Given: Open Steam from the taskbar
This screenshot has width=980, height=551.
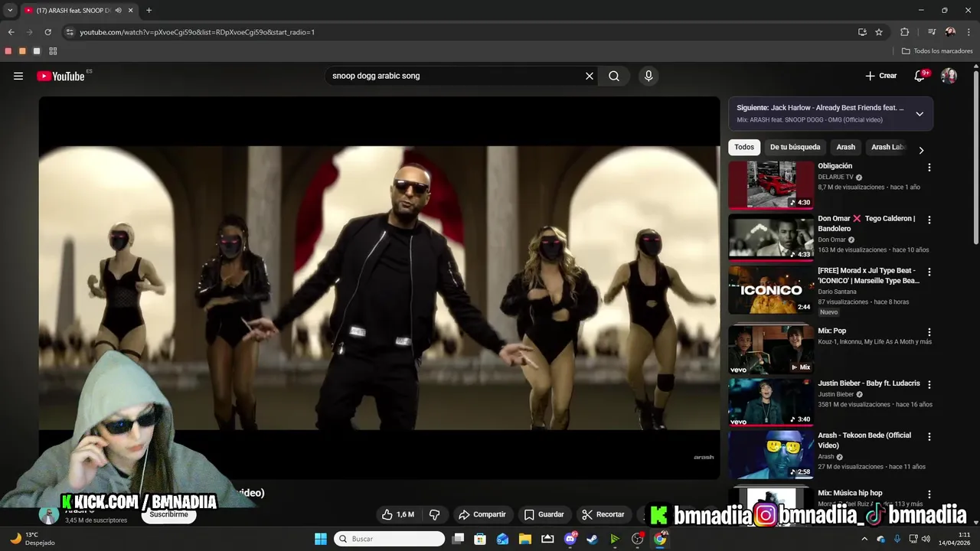Looking at the screenshot, I should point(593,539).
